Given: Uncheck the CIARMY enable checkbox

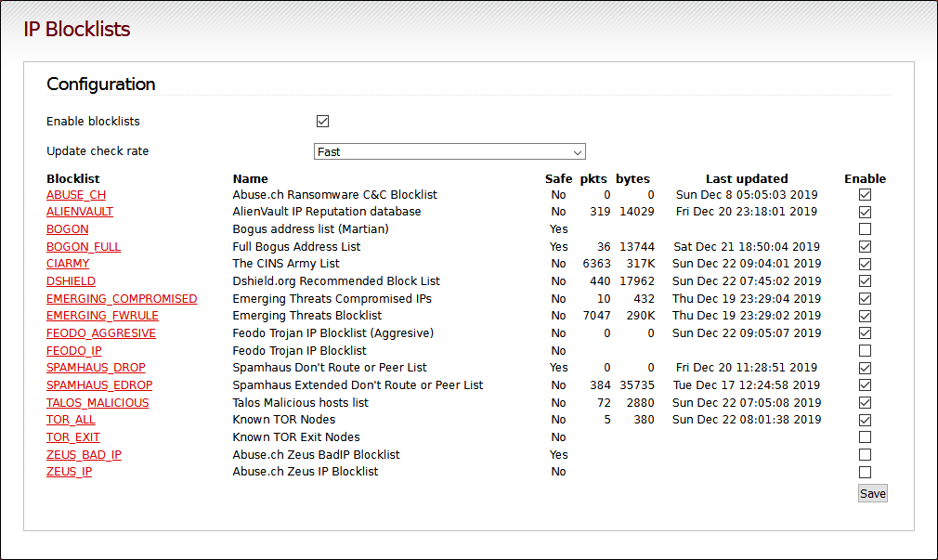Looking at the screenshot, I should 865,264.
